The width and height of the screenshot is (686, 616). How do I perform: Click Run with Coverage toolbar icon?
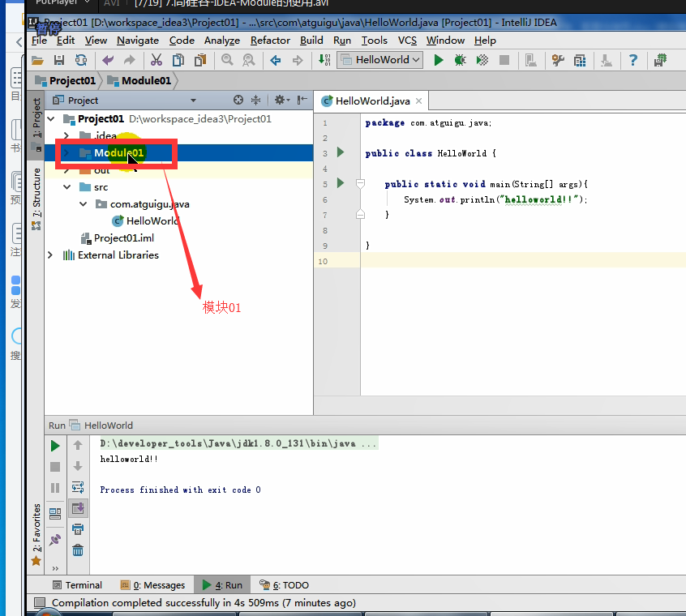point(482,60)
